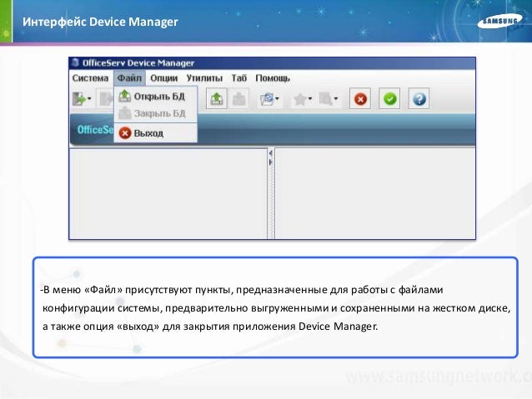532x399 pixels.
Task: Click the green-arrow connect toolbar icon
Action: [79, 99]
